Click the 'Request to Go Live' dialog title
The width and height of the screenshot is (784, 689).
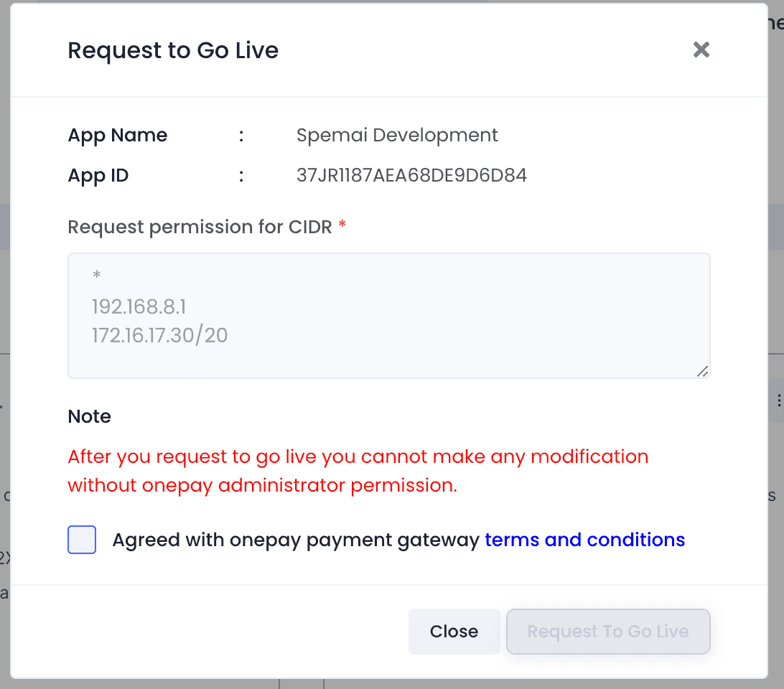point(173,50)
